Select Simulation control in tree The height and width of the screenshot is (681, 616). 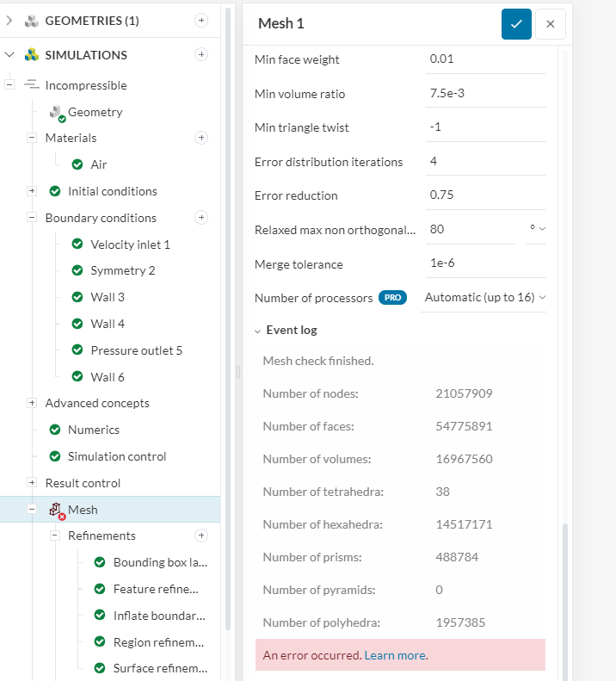(117, 456)
